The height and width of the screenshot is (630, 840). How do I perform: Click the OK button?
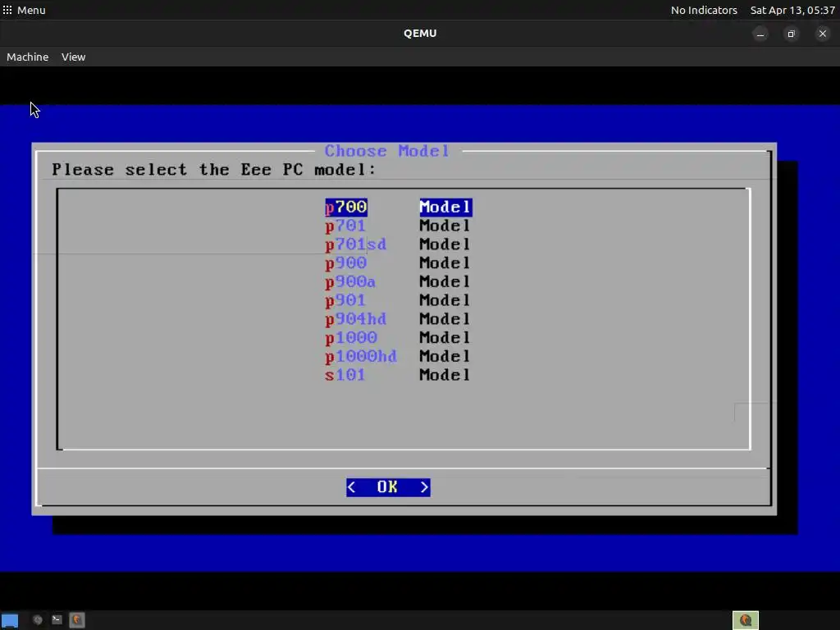tap(388, 487)
